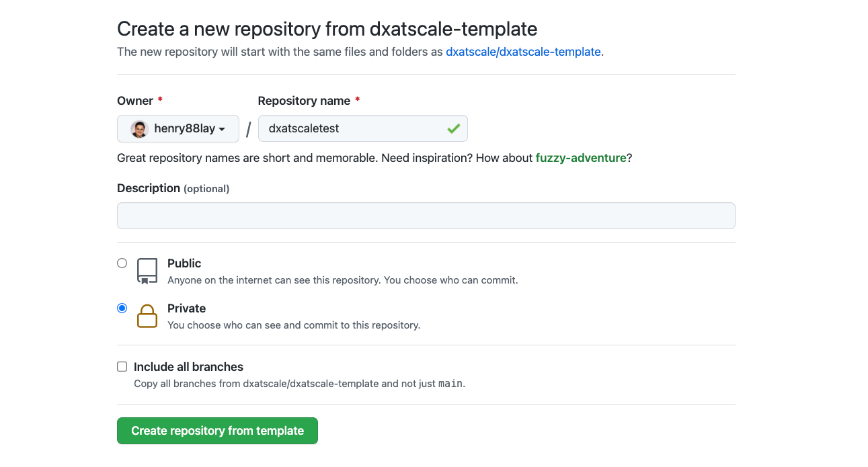The image size is (868, 467).
Task: Click the green checkmark in name field
Action: [x=454, y=128]
